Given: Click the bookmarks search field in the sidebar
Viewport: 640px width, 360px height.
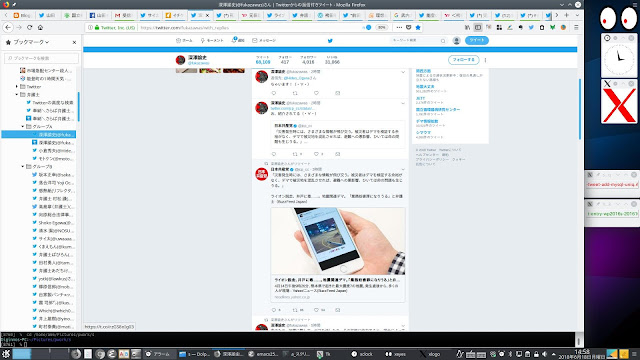Looking at the screenshot, I should 41,58.
